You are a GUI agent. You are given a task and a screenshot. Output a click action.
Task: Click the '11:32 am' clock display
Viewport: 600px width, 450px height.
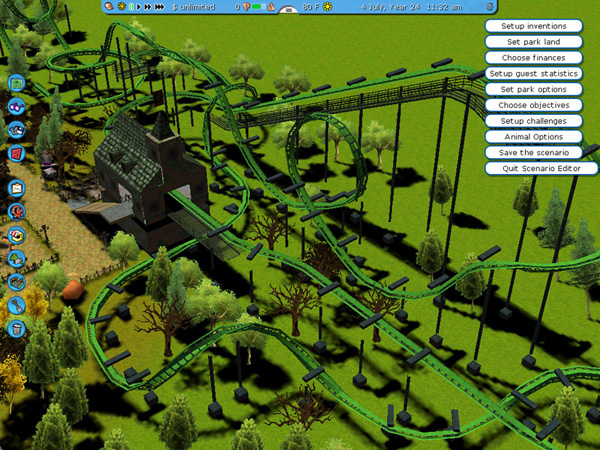pyautogui.click(x=444, y=7)
